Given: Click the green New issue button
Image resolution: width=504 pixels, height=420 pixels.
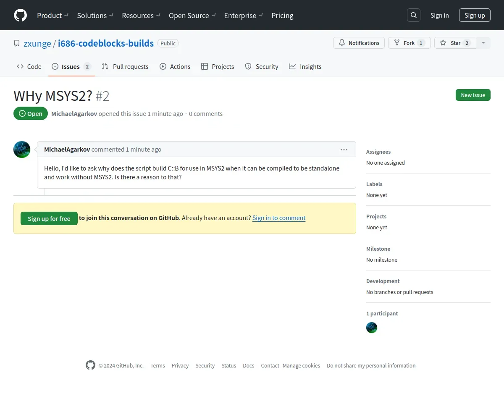Looking at the screenshot, I should (x=473, y=95).
